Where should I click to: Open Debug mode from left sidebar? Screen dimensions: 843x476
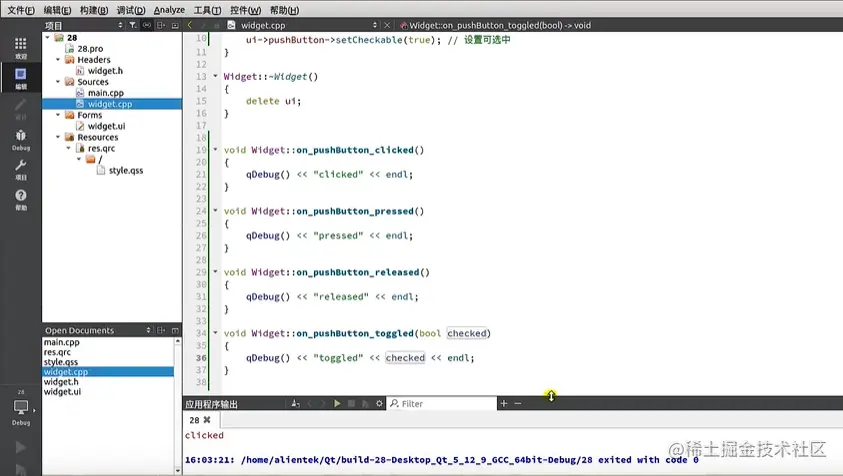tap(20, 139)
